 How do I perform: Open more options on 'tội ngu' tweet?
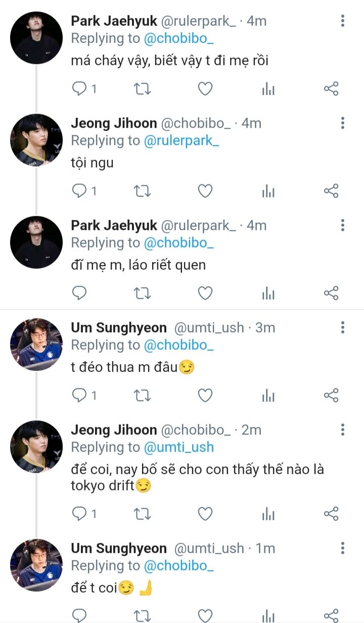click(x=343, y=123)
